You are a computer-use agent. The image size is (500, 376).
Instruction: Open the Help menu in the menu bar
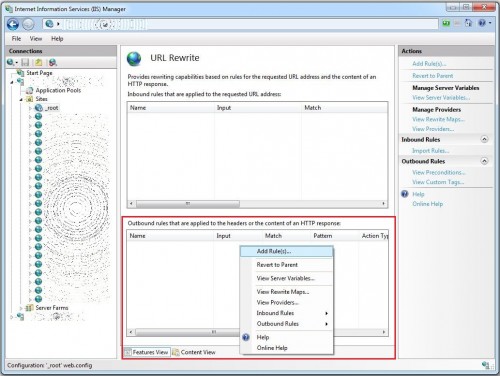pyautogui.click(x=57, y=39)
